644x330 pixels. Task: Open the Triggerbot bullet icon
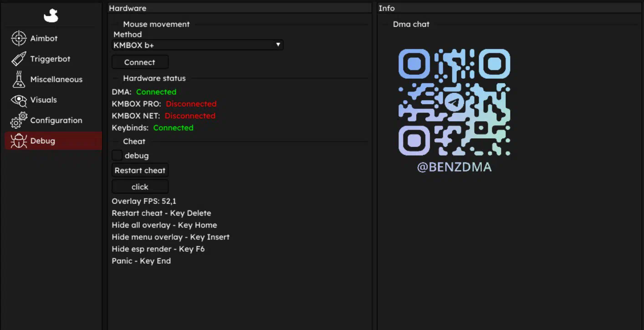pos(19,59)
